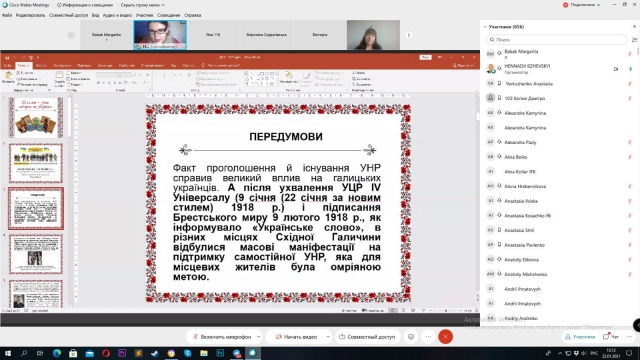Viewport: 640px width, 360px height.
Task: Click the Windows Start button
Action: [x=8, y=353]
